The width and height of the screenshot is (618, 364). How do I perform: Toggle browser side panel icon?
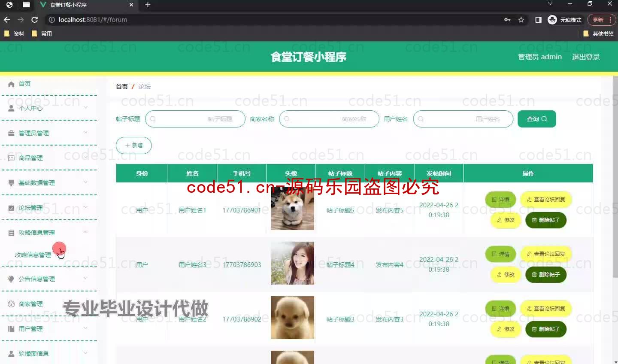tap(538, 20)
